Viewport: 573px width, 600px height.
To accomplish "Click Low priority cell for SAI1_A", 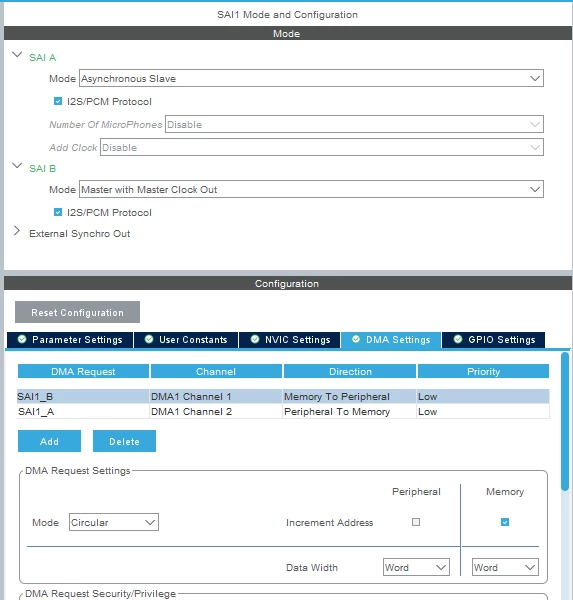I will coord(483,412).
